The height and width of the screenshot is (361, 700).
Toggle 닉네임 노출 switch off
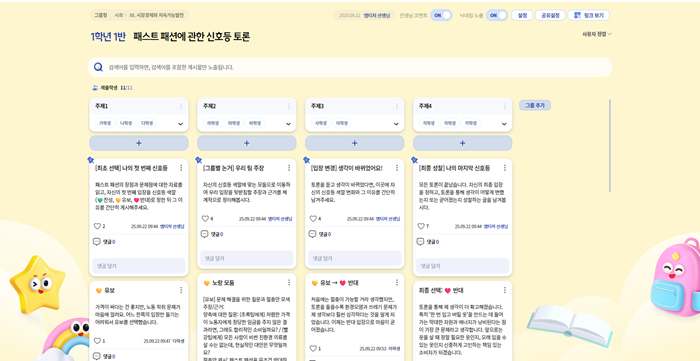pyautogui.click(x=496, y=15)
